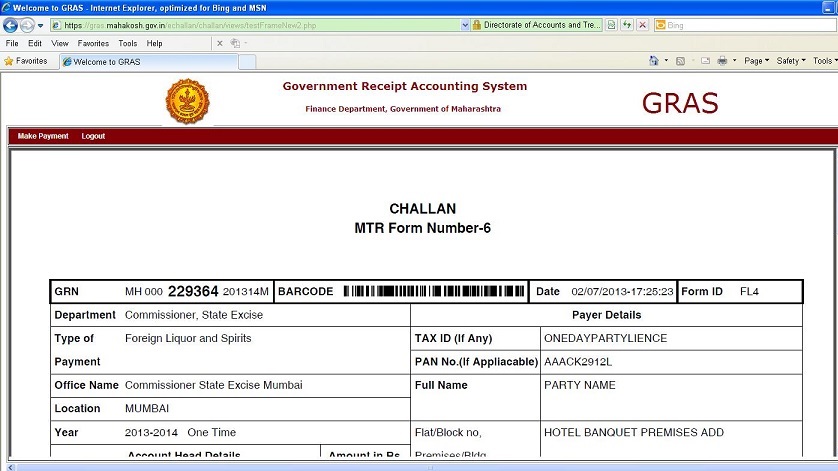Click the Government Receipt Accounting System heading
This screenshot has width=838, height=471.
(x=405, y=86)
